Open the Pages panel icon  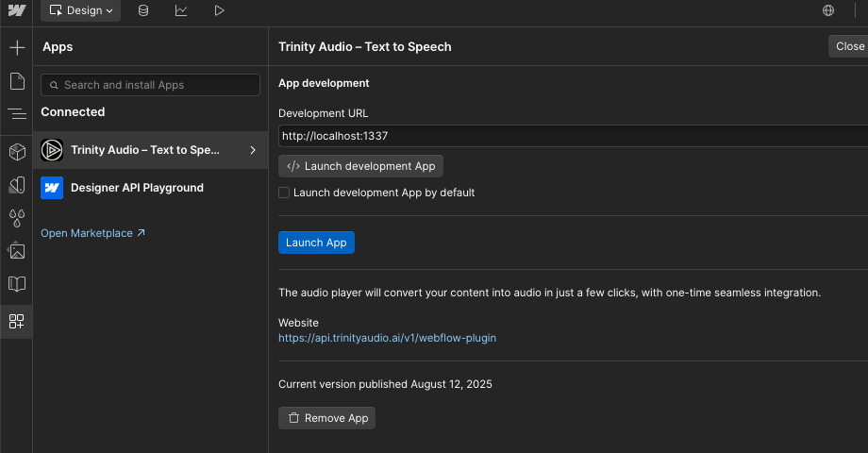(16, 81)
